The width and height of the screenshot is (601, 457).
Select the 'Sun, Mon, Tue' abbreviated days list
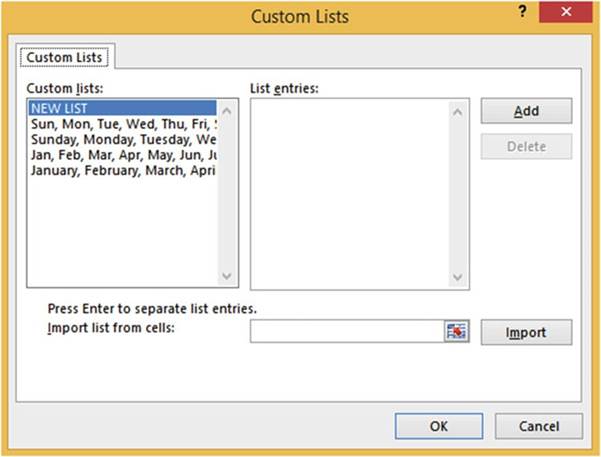[124, 124]
